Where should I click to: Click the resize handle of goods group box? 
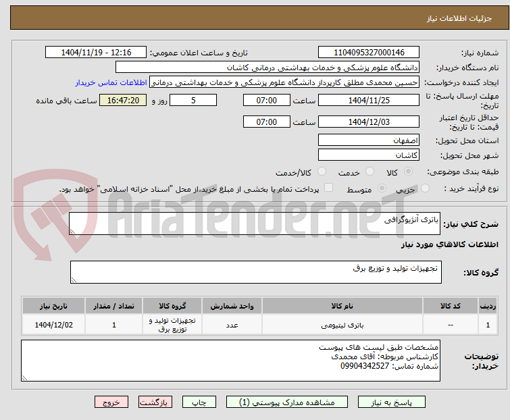point(74,280)
